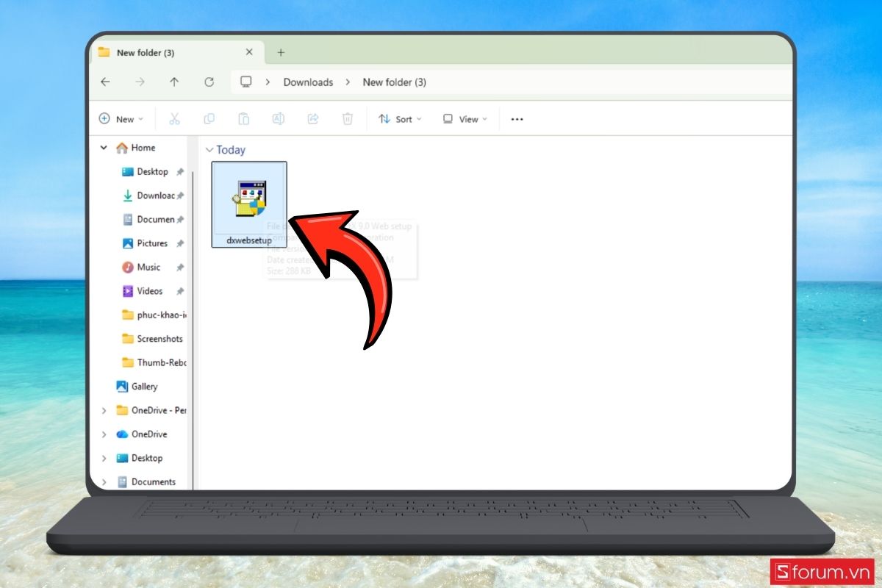Image resolution: width=882 pixels, height=588 pixels.
Task: Expand the bottom Documents tree node
Action: [x=104, y=481]
